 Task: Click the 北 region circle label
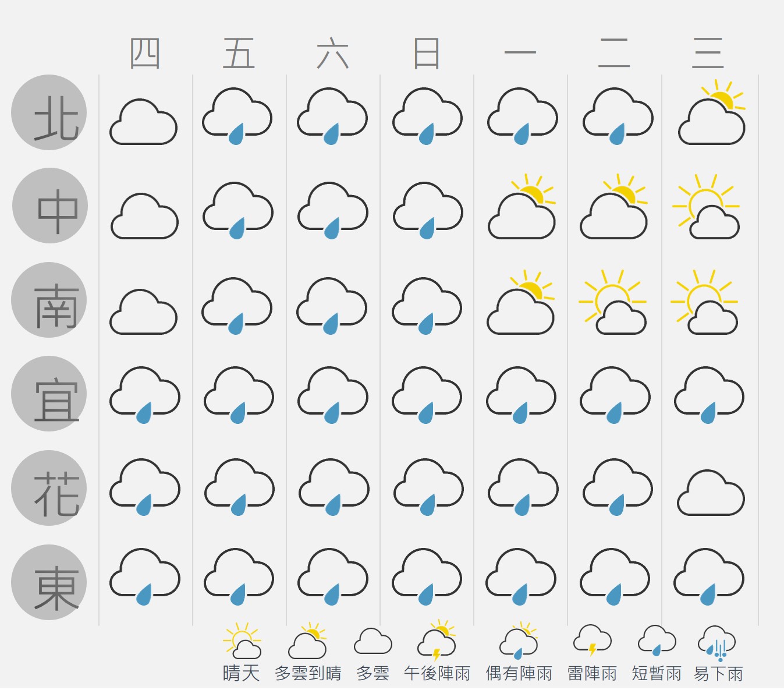[49, 112]
